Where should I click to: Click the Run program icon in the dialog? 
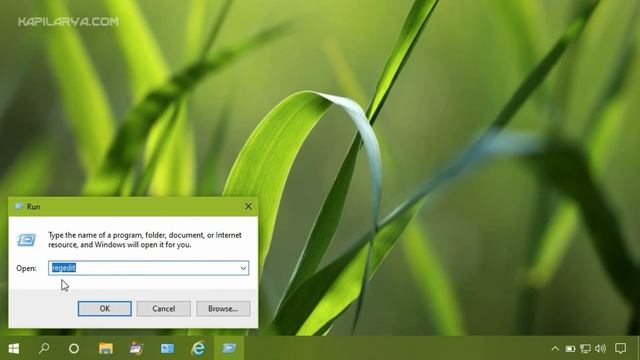tap(26, 240)
